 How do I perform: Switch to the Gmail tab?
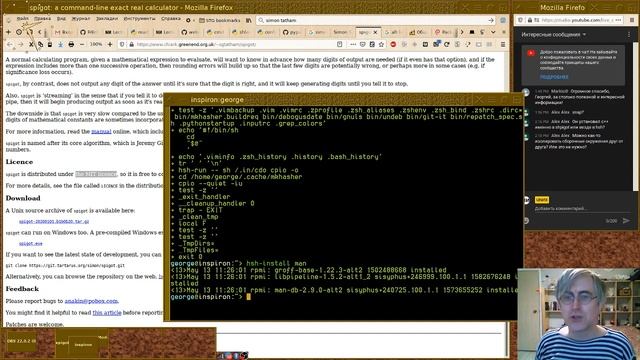click(64, 32)
